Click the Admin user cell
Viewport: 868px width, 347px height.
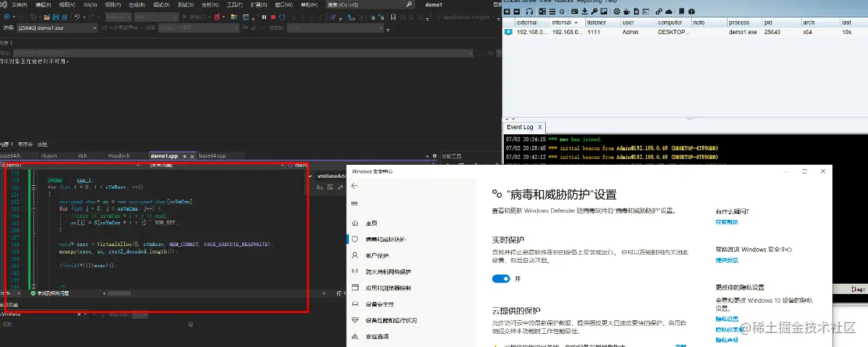630,32
